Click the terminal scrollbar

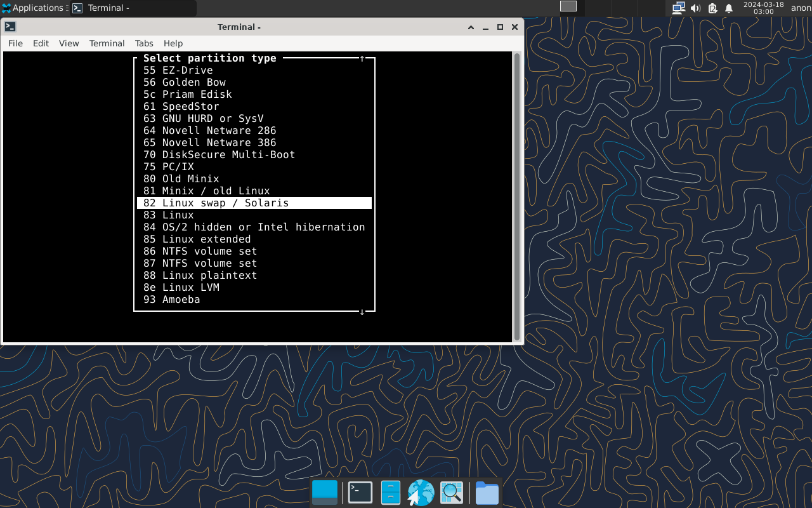tap(517, 197)
